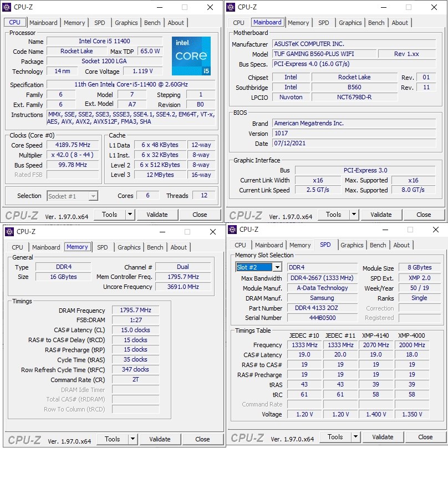Select the Bench tab in the Processor window
The image size is (448, 483).
pos(152,23)
